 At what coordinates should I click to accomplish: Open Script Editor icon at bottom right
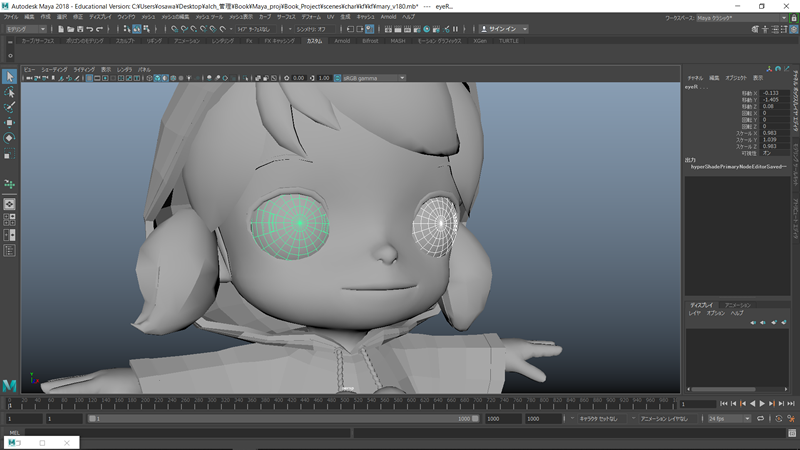792,433
